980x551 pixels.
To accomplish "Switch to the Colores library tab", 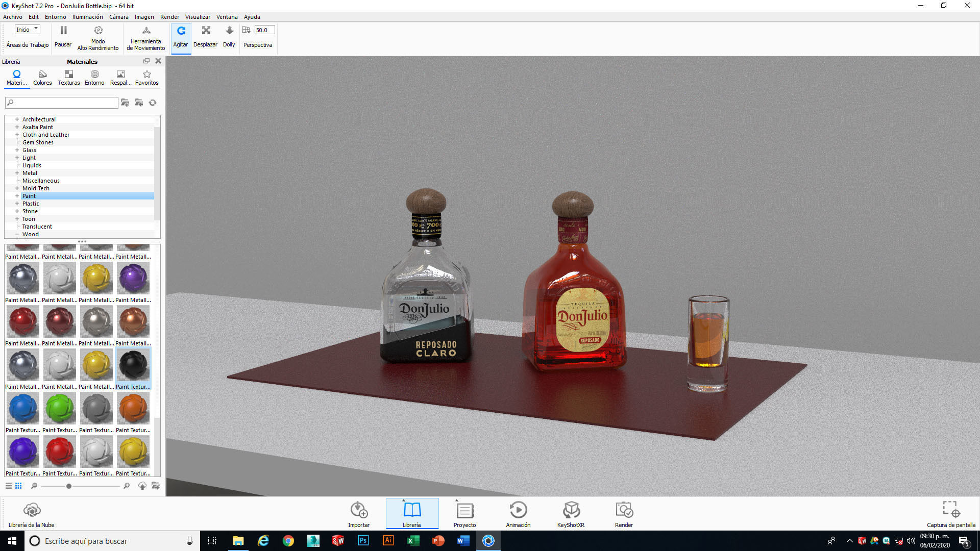I will pyautogui.click(x=42, y=78).
